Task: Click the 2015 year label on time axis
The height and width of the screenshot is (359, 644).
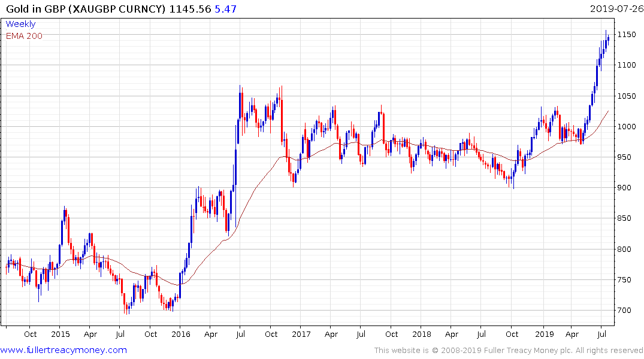Action: tap(61, 334)
